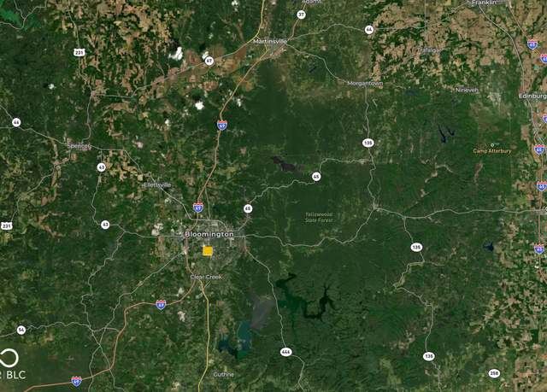The image size is (547, 392).
Task: Select the Bloomington city label
Action: coord(209,234)
